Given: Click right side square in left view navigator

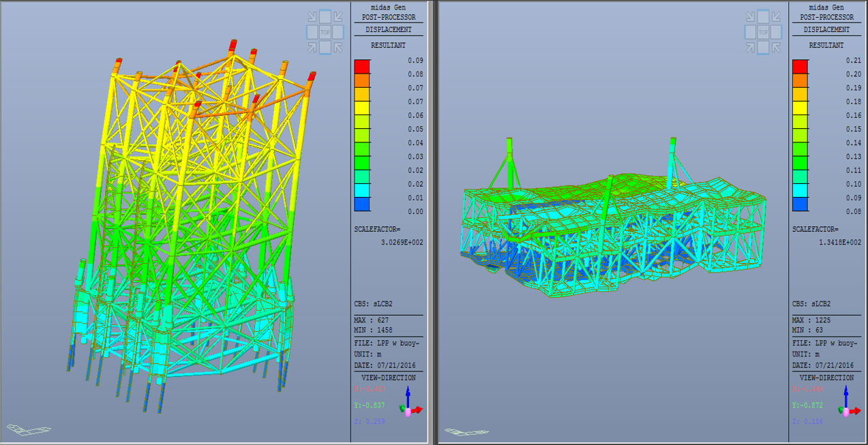Looking at the screenshot, I should [x=340, y=32].
